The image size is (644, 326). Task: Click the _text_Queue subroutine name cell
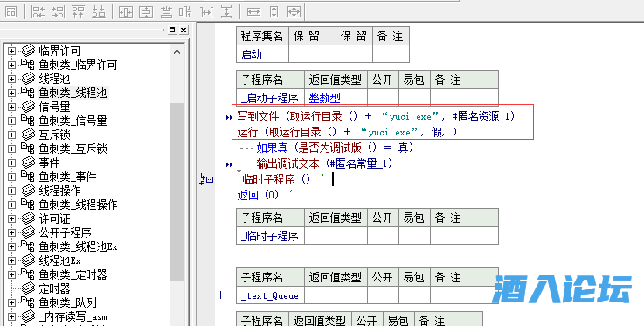click(x=270, y=295)
